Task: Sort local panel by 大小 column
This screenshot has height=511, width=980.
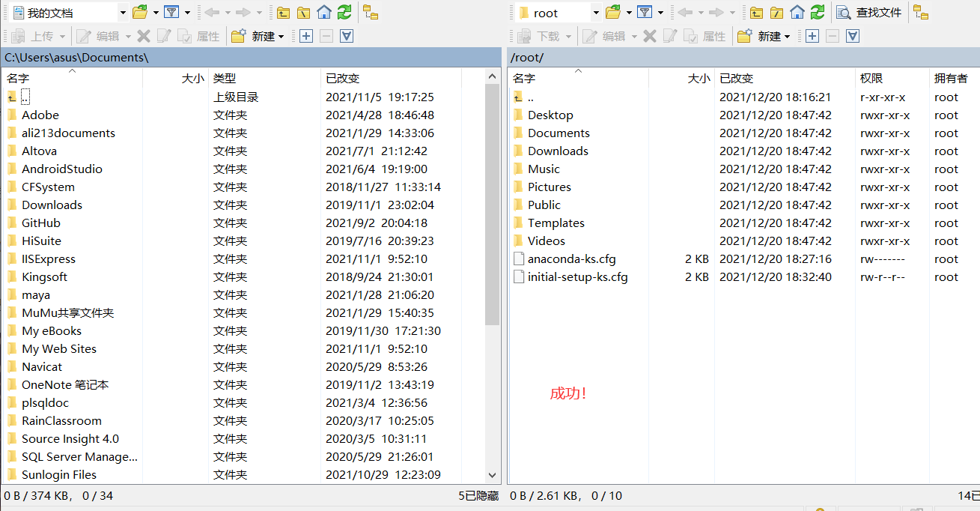Action: coord(175,78)
